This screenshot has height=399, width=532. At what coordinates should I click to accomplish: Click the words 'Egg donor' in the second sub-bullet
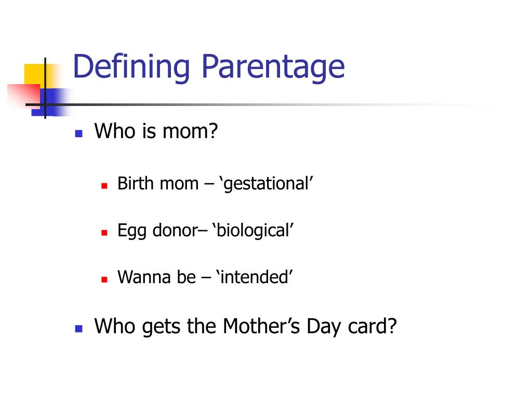point(158,231)
